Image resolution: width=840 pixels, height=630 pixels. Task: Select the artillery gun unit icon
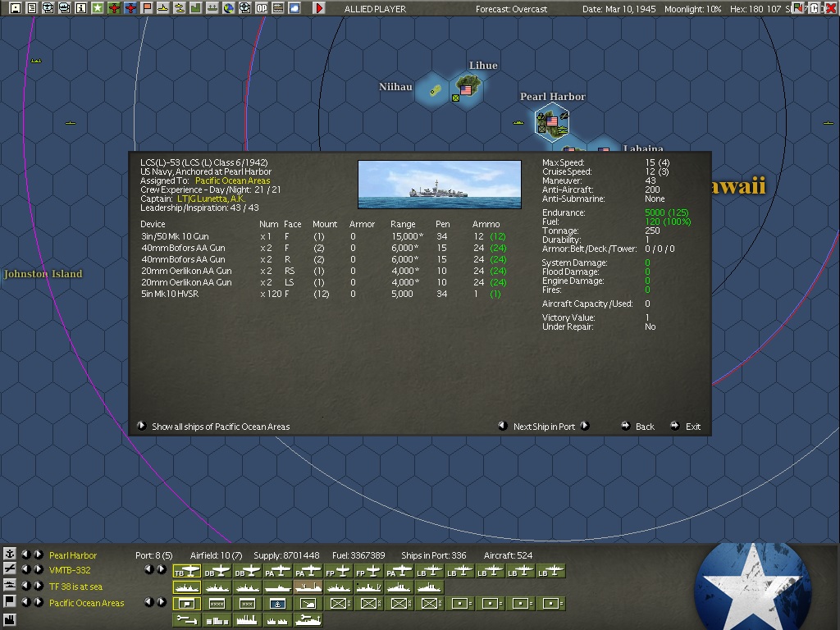(308, 604)
